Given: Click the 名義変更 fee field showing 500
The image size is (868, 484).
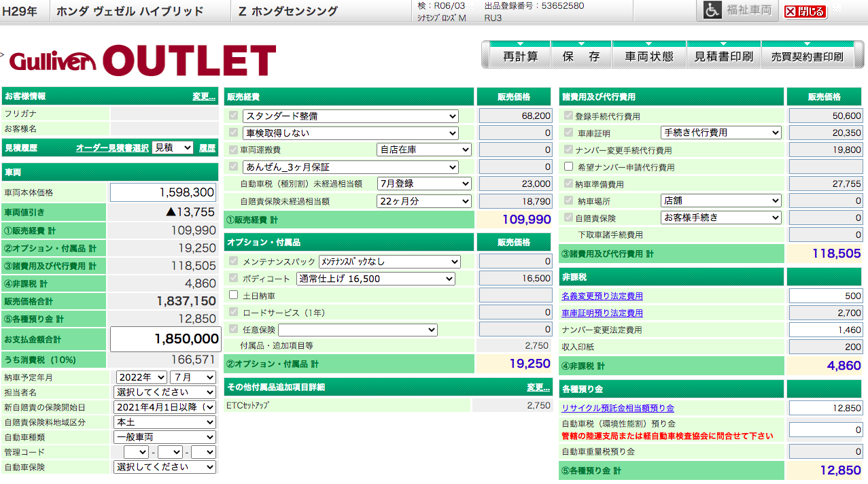Looking at the screenshot, I should pyautogui.click(x=826, y=296).
